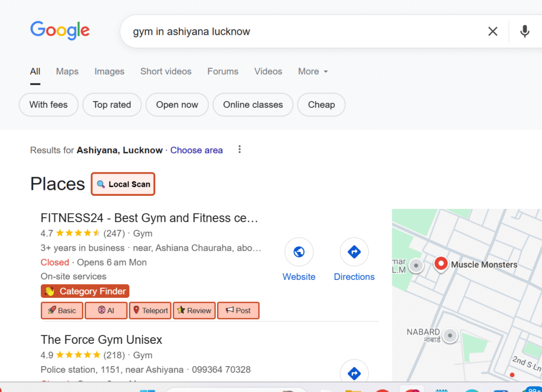Apply the With fees filter chip
This screenshot has width=542, height=392.
[49, 105]
